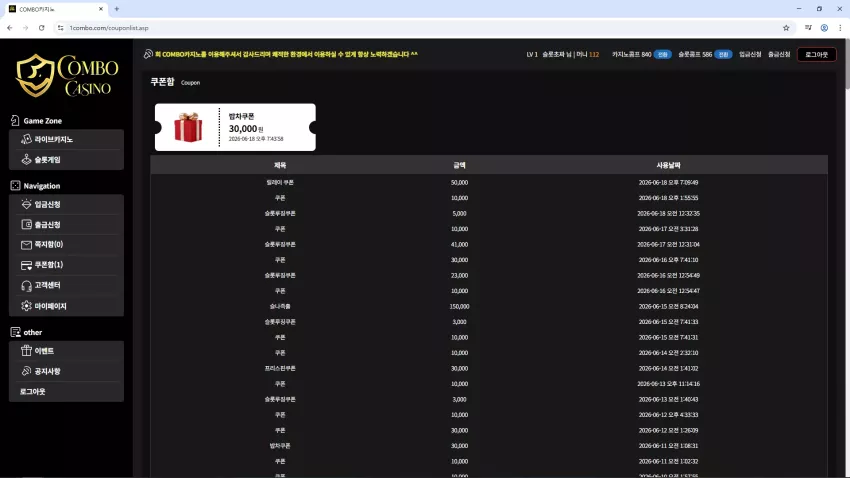Click the date 2026-06-15 오전 8:24:04
The image size is (850, 478).
(x=668, y=306)
